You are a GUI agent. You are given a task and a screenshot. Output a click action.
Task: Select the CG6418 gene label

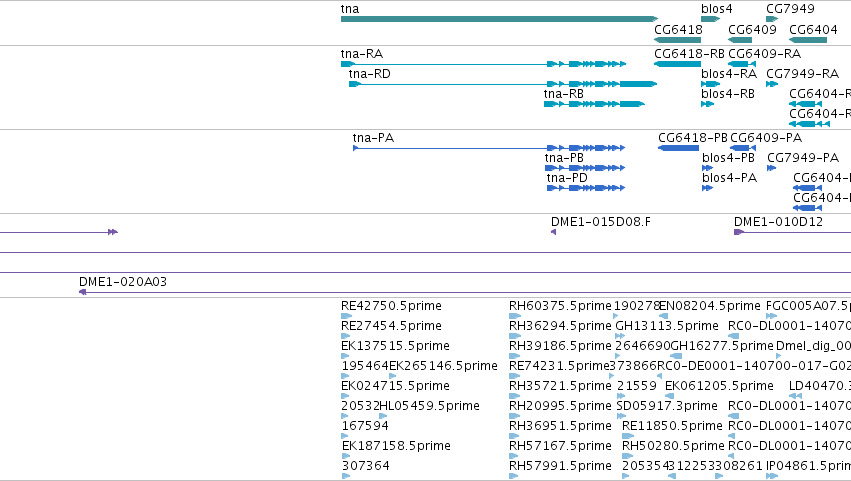(x=678, y=30)
